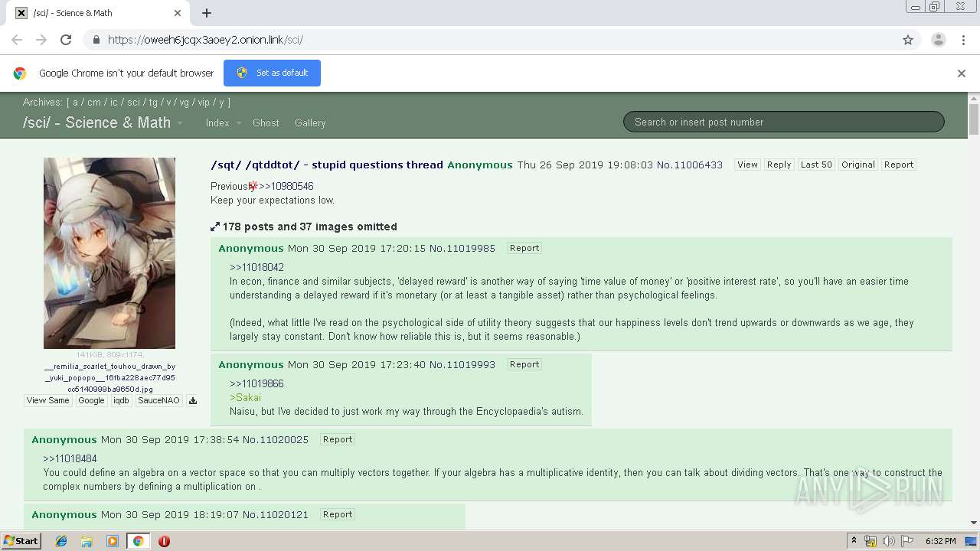Expand the Index dropdown arrow

click(238, 123)
